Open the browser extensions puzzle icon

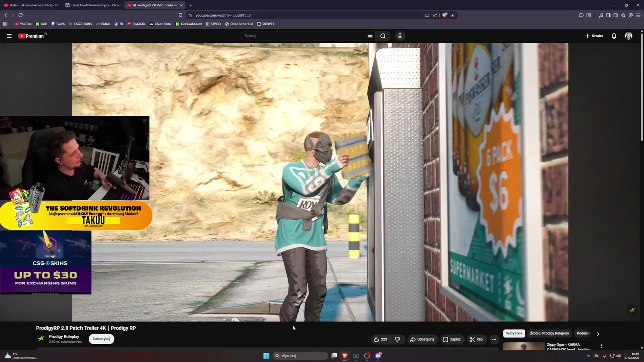[581, 15]
